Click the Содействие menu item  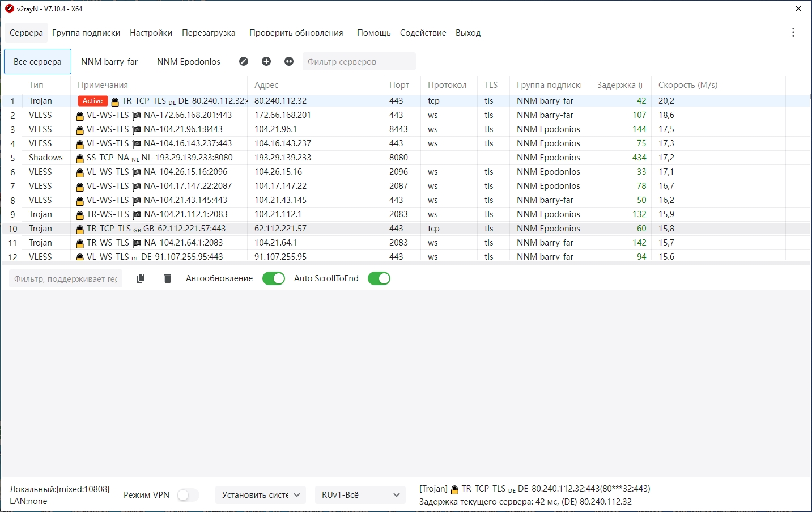click(423, 33)
